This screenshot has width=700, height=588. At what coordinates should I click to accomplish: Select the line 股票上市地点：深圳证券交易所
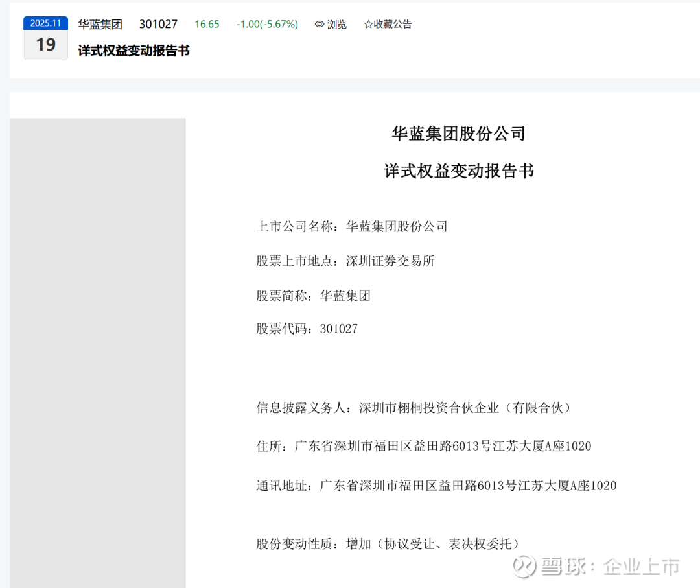click(x=345, y=261)
